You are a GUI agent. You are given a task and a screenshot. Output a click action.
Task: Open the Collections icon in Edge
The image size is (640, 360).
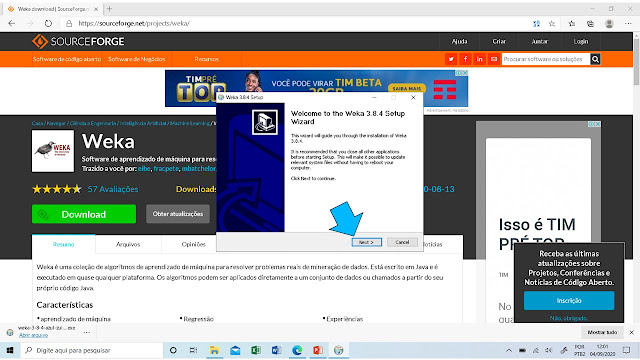click(590, 24)
